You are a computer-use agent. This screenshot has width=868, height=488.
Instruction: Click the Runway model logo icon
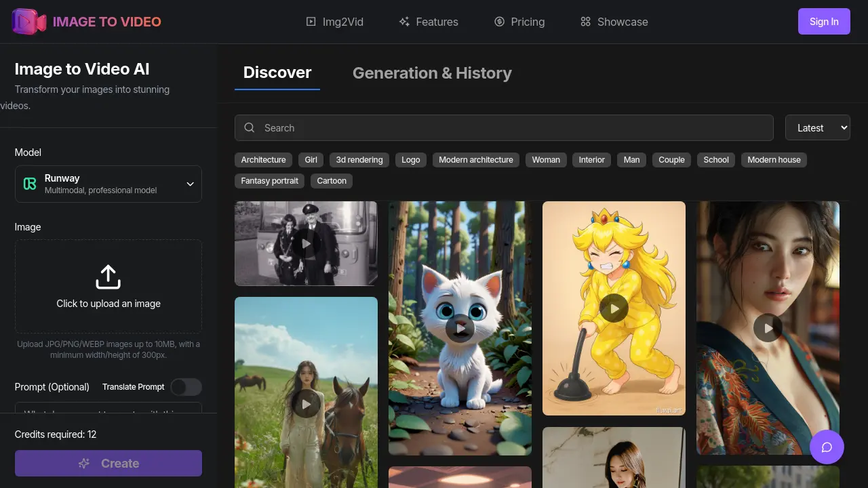pyautogui.click(x=30, y=184)
